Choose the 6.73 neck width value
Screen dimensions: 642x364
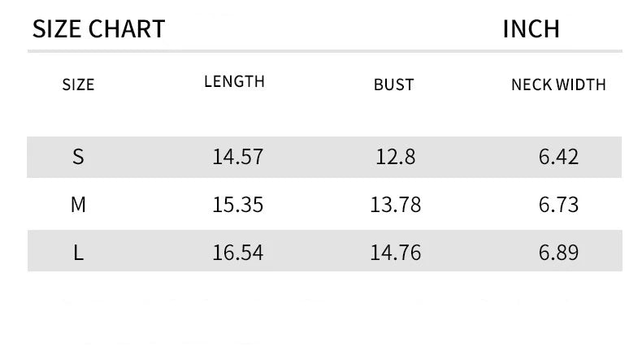tap(559, 205)
